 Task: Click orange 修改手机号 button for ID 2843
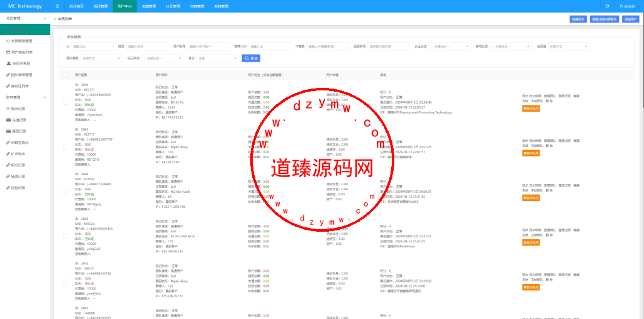[x=531, y=243]
